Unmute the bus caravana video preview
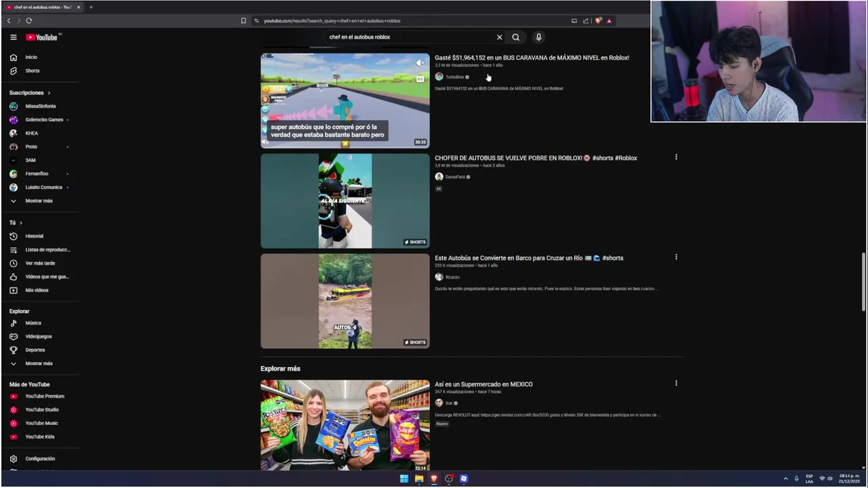868x488 pixels. pyautogui.click(x=420, y=63)
